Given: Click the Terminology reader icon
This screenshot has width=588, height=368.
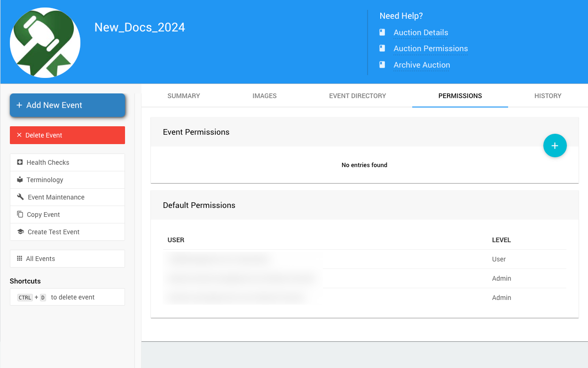Looking at the screenshot, I should point(20,180).
